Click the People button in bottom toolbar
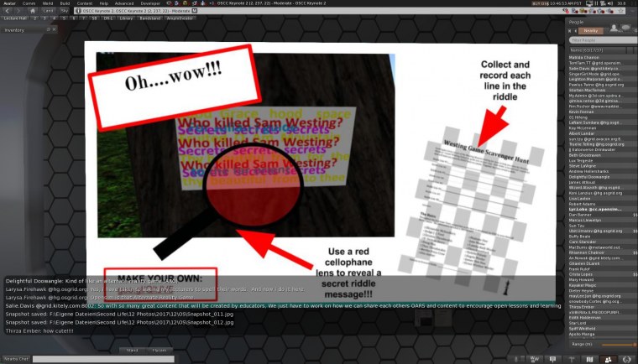 click(606, 359)
